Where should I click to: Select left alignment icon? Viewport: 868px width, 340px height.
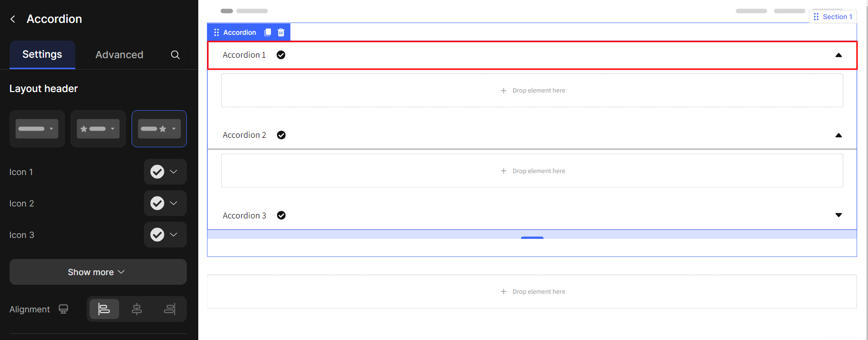pos(104,309)
